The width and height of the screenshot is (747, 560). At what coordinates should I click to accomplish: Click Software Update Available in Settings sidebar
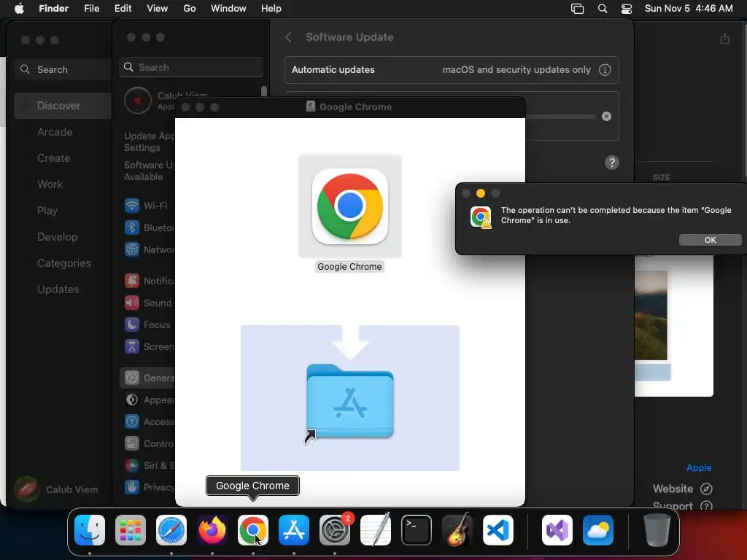(149, 171)
